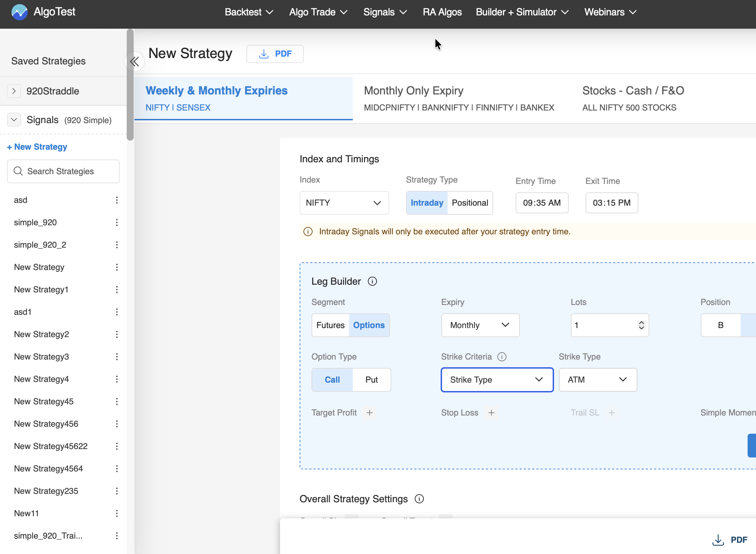
Task: Click the Overall Strategy Settings info icon
Action: [x=419, y=499]
